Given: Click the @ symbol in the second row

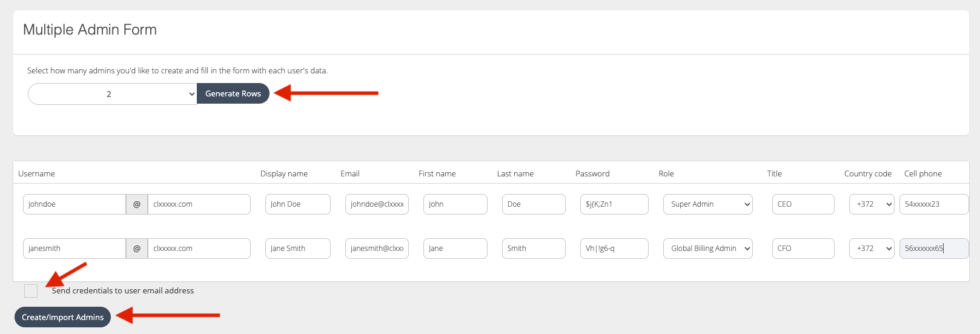Looking at the screenshot, I should pos(137,249).
